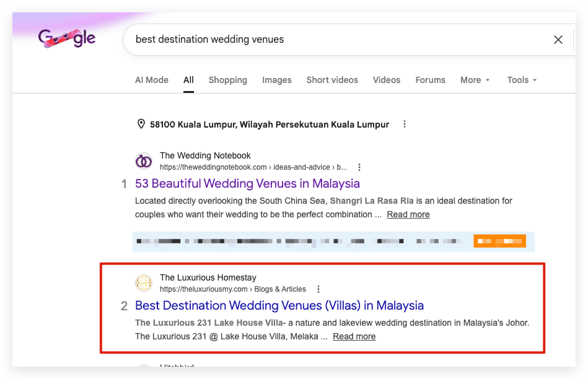The height and width of the screenshot is (379, 588).
Task: Open 53 Beautiful Wedding Venues in Malaysia
Action: tap(247, 183)
